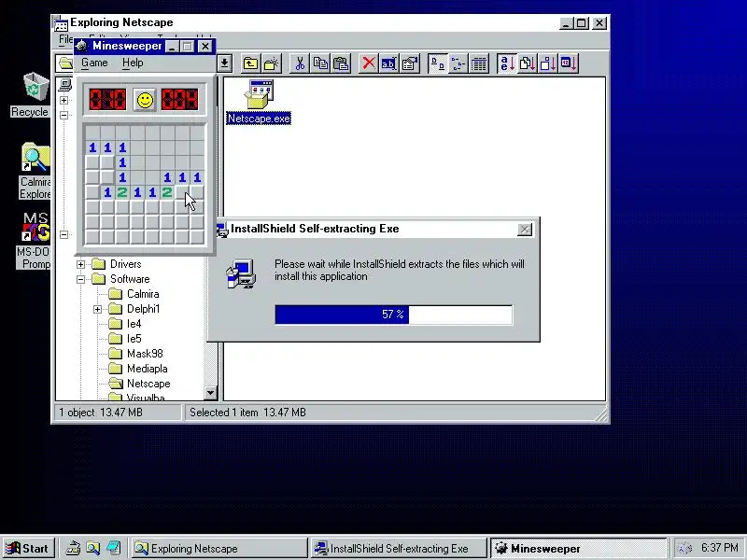Expand the Drivers folder tree node

click(80, 264)
